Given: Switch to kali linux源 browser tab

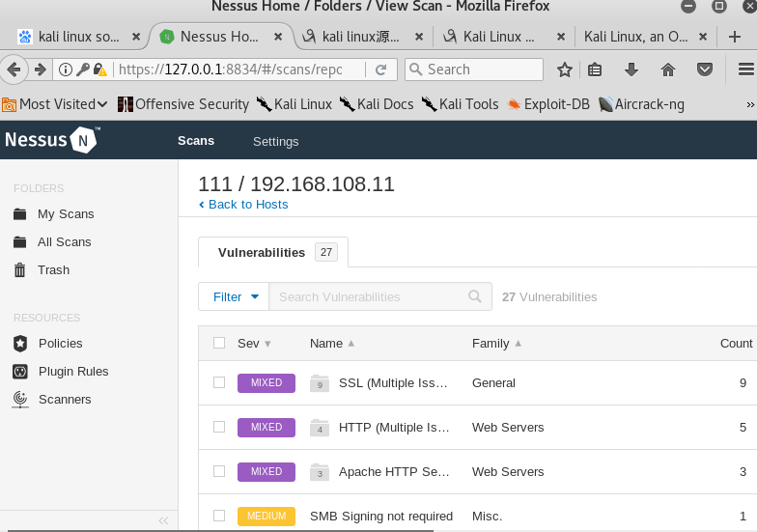Looking at the screenshot, I should coord(361,37).
